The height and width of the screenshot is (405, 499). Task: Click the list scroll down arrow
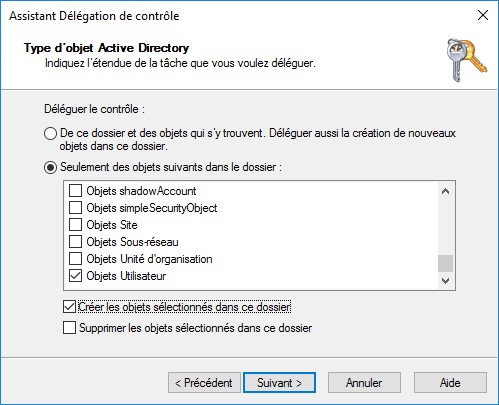pos(445,281)
